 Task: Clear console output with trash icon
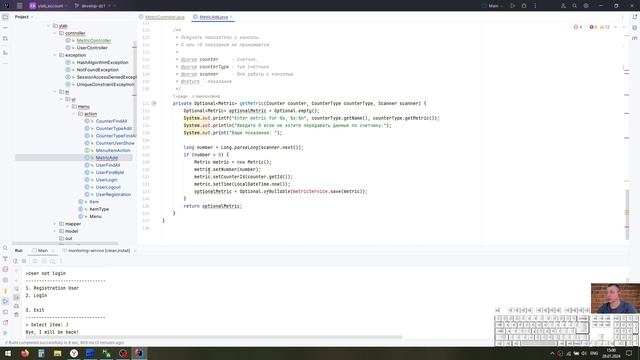(16, 315)
